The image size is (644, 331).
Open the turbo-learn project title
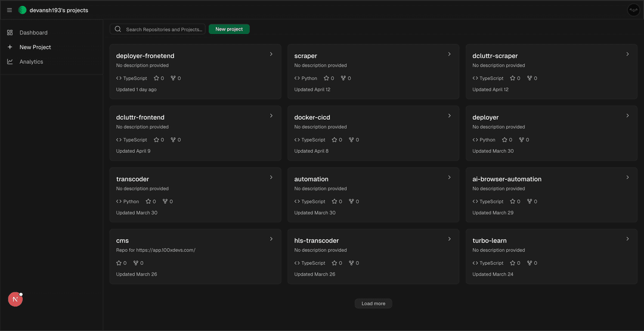490,241
